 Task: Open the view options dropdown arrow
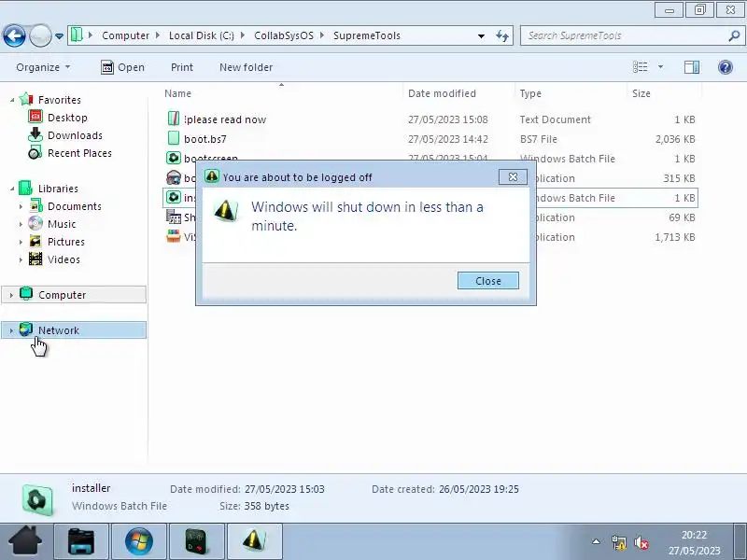coord(660,67)
